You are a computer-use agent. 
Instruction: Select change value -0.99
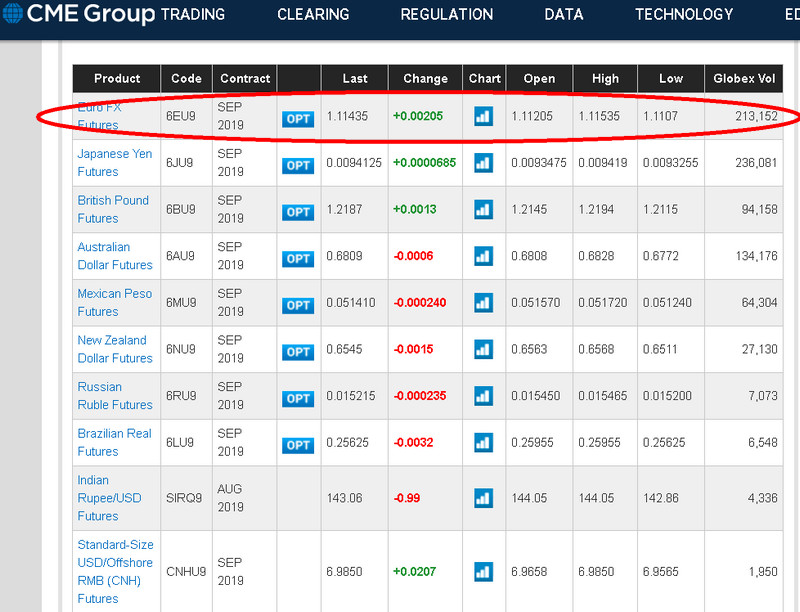click(x=407, y=498)
